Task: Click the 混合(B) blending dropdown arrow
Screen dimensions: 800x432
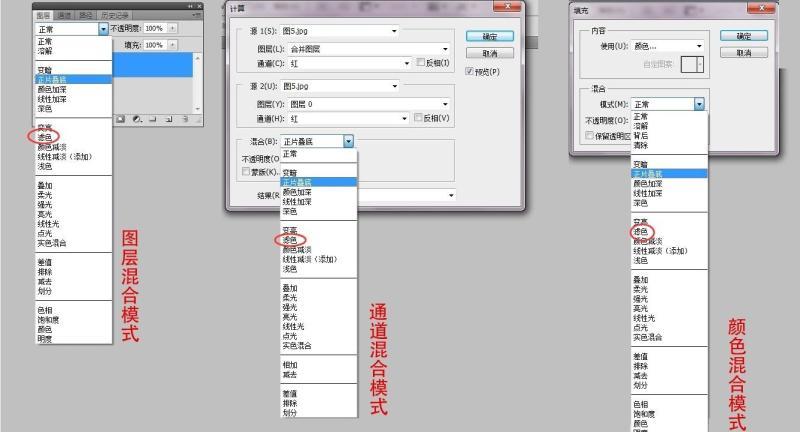Action: click(x=348, y=141)
